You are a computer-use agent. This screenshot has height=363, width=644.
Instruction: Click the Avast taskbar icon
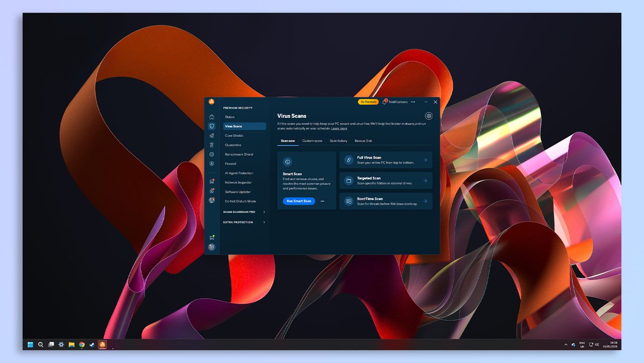(102, 345)
